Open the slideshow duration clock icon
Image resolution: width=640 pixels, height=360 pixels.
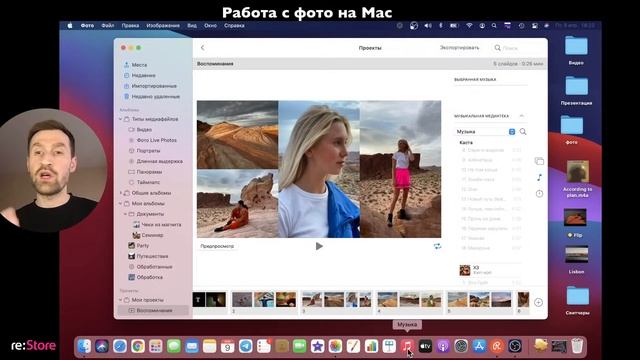(539, 194)
